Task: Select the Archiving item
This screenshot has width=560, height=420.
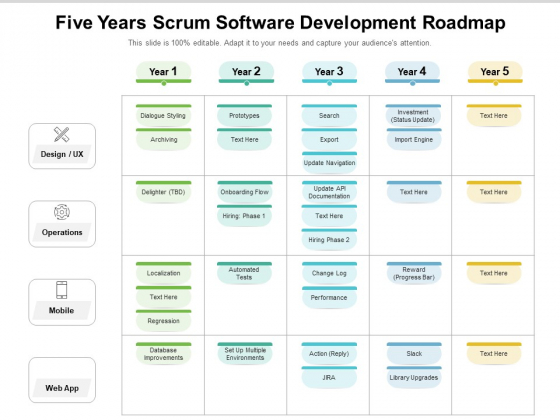Action: click(163, 139)
